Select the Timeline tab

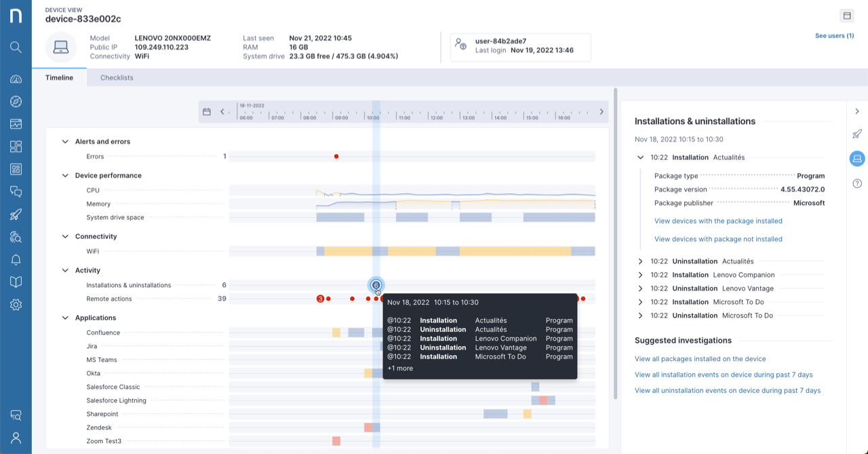tap(59, 78)
